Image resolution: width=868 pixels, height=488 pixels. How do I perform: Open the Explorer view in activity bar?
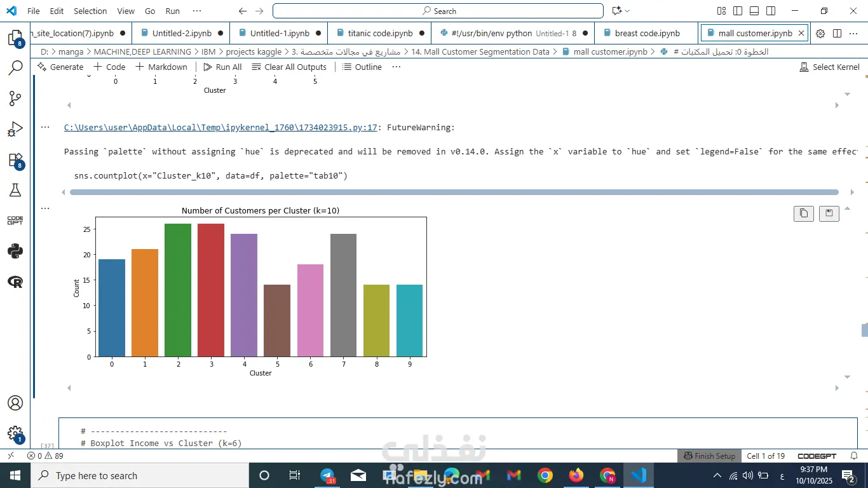[15, 37]
